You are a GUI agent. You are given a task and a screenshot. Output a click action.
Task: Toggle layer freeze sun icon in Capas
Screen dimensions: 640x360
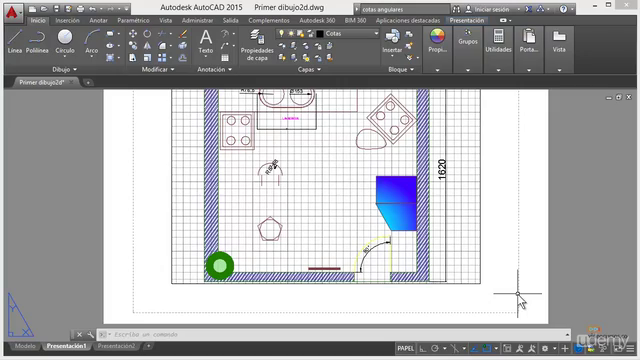(x=291, y=33)
